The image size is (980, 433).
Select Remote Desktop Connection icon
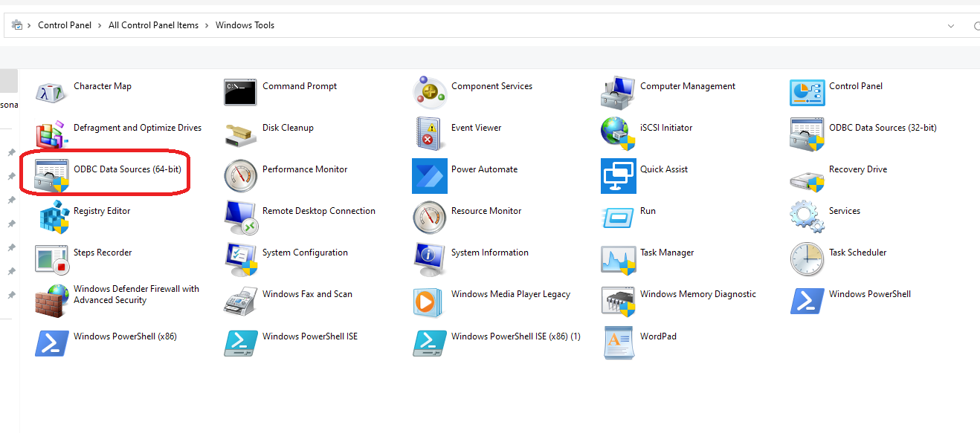pyautogui.click(x=241, y=218)
